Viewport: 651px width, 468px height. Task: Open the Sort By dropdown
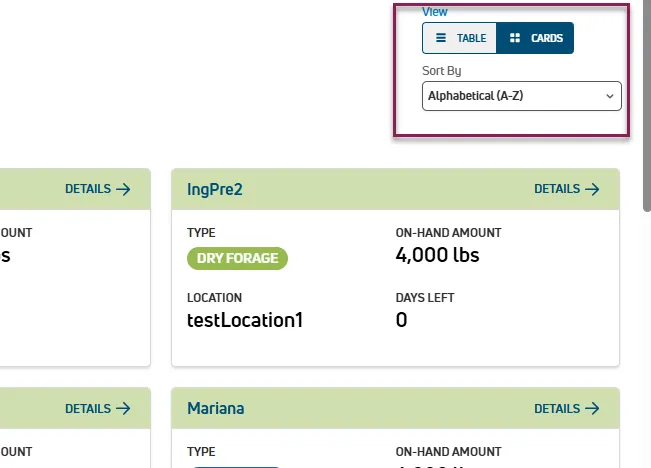click(x=522, y=96)
